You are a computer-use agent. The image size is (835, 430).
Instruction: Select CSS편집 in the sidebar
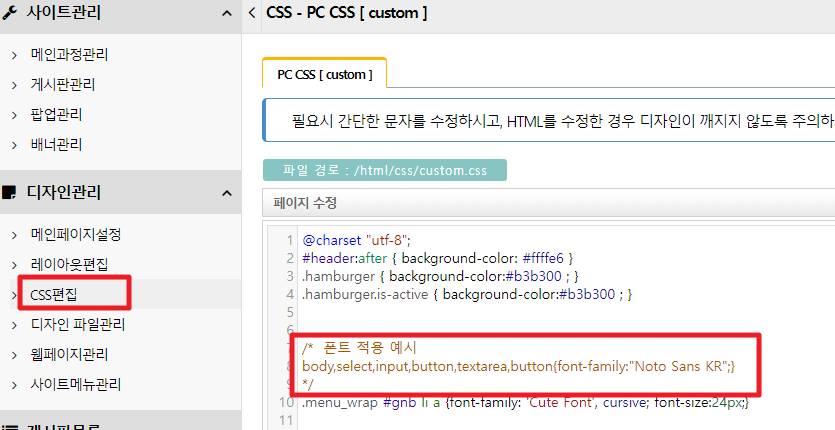pyautogui.click(x=61, y=295)
